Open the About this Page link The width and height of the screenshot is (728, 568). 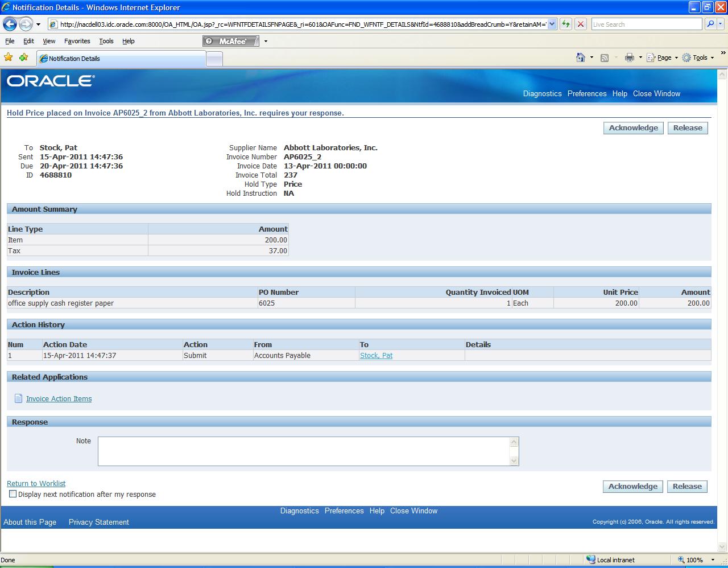pyautogui.click(x=30, y=522)
